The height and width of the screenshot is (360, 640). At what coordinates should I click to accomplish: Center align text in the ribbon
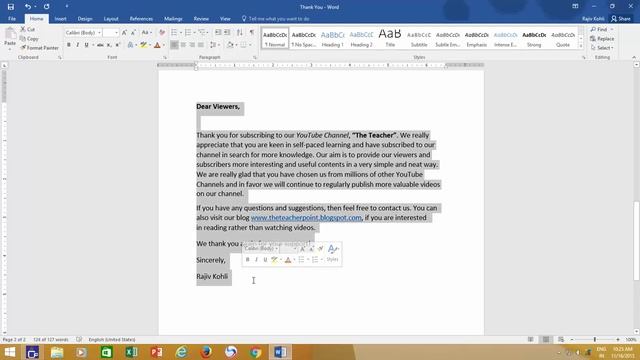(183, 45)
